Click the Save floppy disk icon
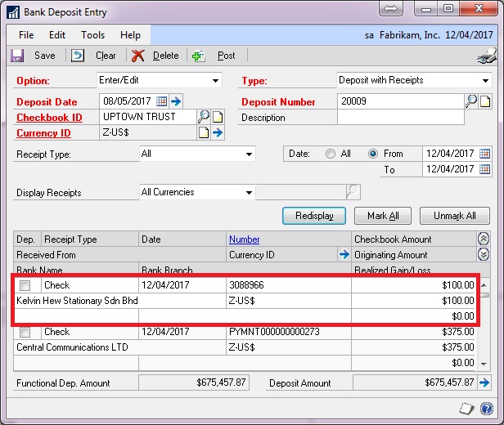The height and width of the screenshot is (425, 504). coord(17,56)
